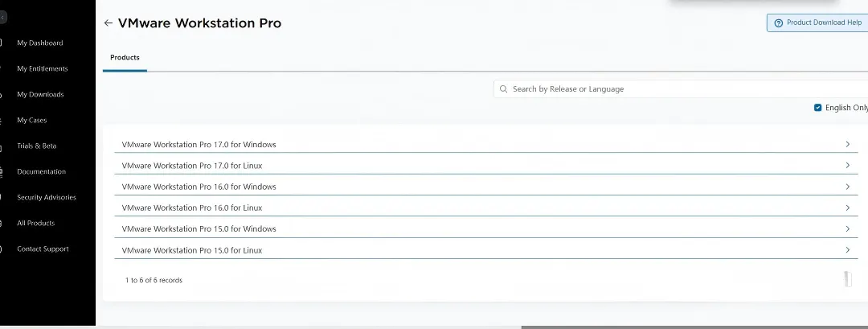Click the horizontal scrollbar at page bottom
This screenshot has width=868, height=329.
tap(694, 327)
